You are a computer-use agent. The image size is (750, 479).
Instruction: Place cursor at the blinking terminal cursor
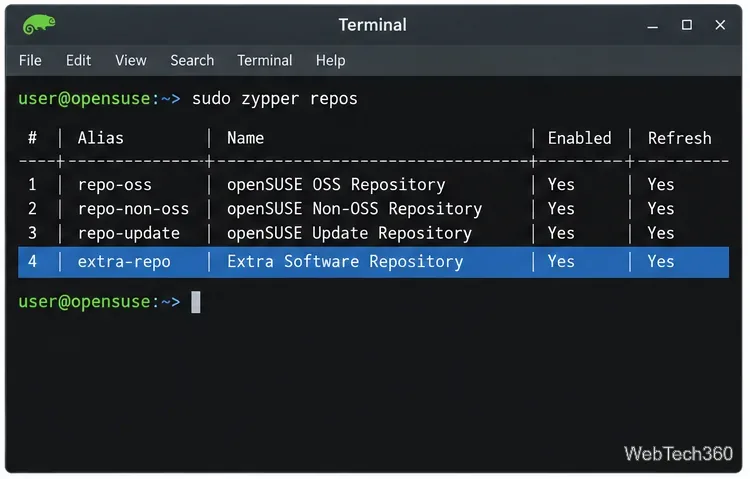coord(196,302)
